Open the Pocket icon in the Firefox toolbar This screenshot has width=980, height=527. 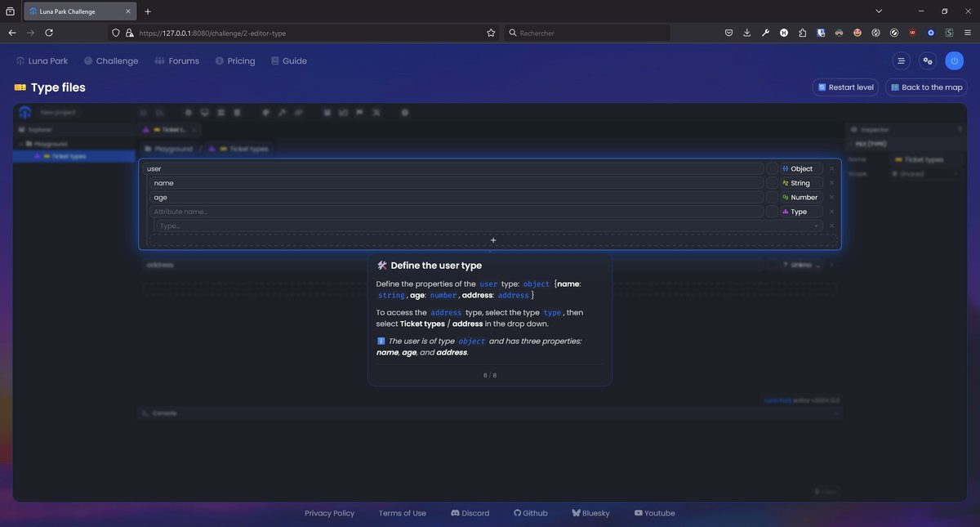tap(728, 33)
